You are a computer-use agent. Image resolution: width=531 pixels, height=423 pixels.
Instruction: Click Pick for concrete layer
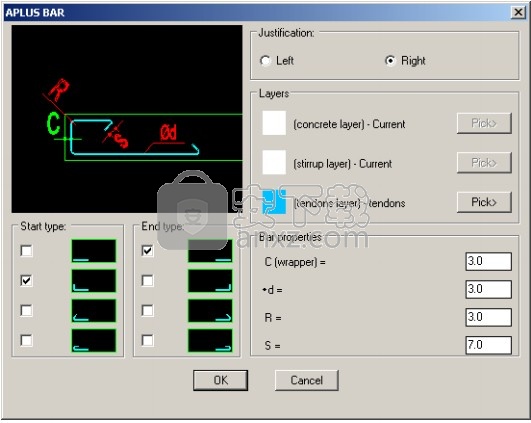484,123
